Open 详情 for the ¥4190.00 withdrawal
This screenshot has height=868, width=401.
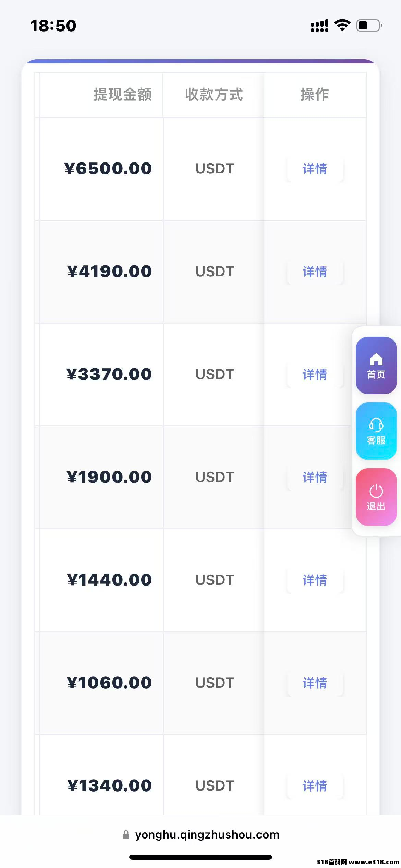point(315,272)
